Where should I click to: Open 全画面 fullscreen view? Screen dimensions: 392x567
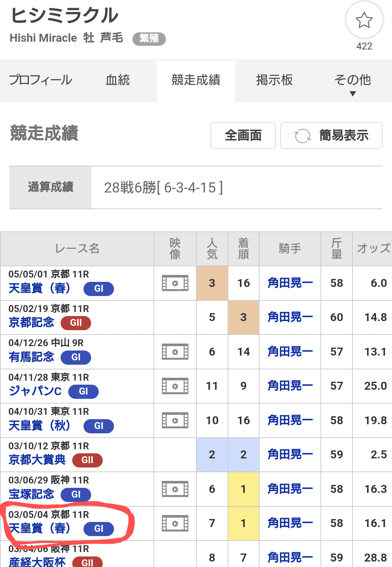[243, 135]
